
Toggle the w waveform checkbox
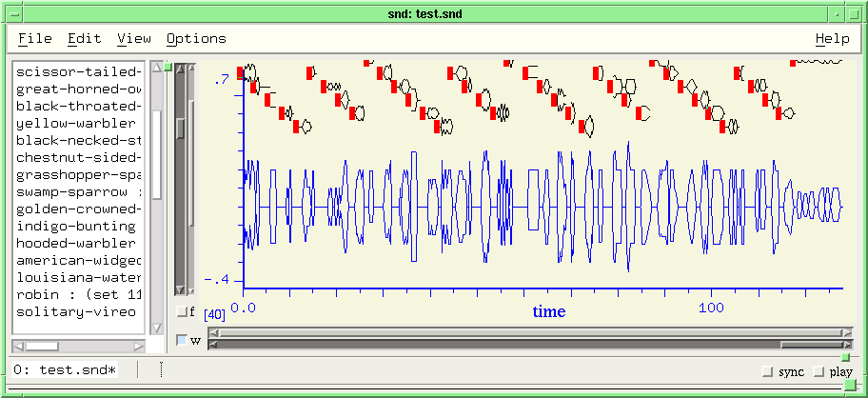pyautogui.click(x=182, y=341)
